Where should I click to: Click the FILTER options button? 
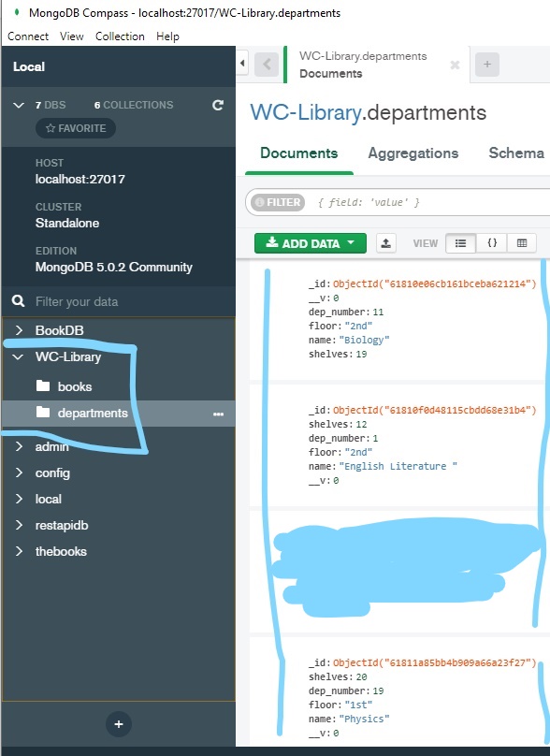(x=278, y=202)
